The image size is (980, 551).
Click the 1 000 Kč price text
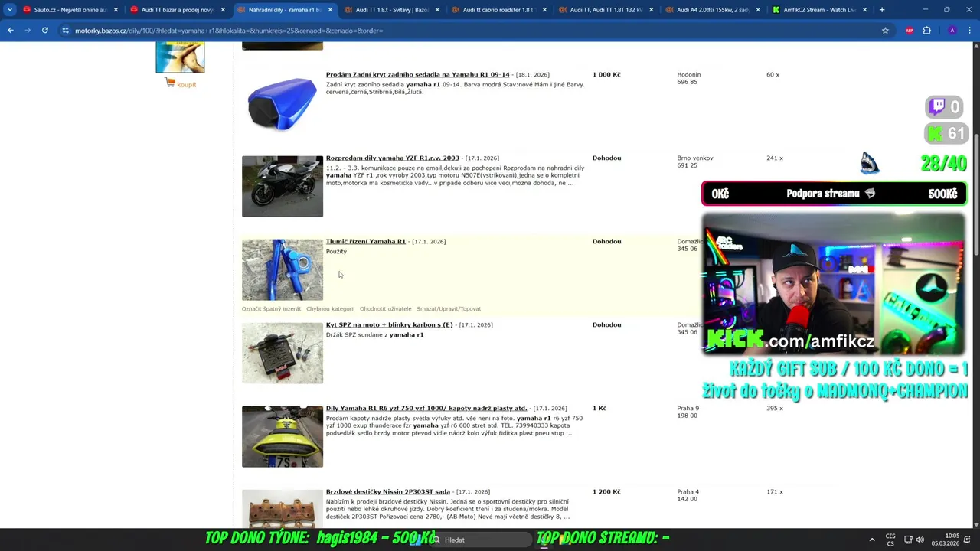pos(606,75)
